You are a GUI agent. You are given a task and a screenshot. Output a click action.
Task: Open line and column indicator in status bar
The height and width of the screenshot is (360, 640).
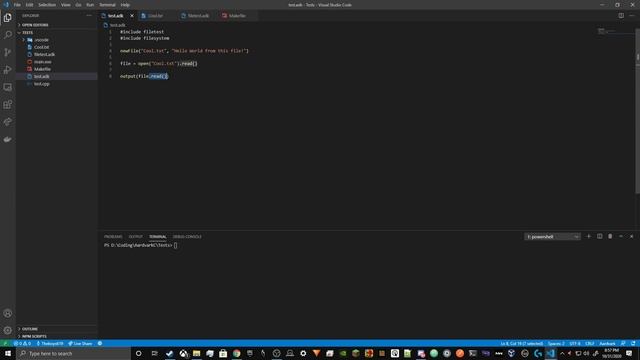(522, 344)
